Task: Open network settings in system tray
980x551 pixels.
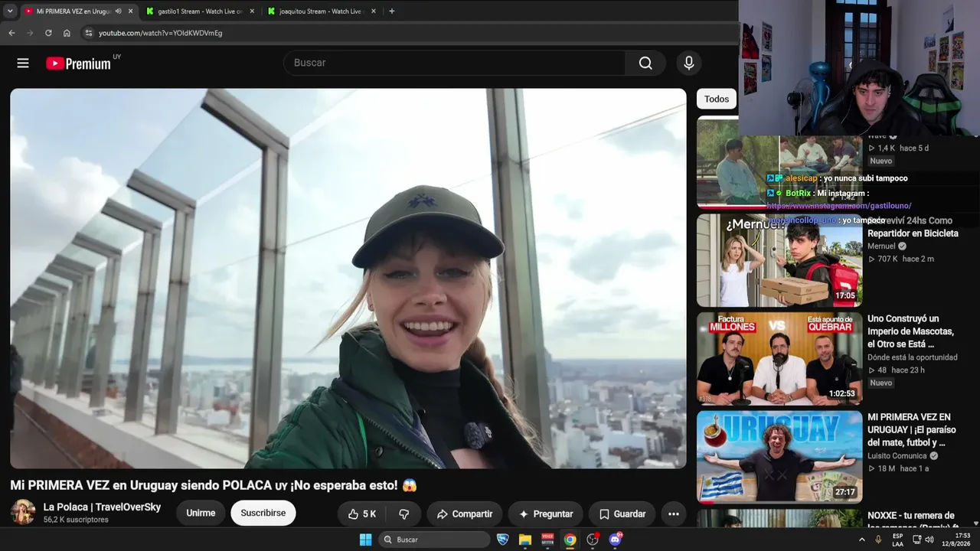Action: coord(917,540)
